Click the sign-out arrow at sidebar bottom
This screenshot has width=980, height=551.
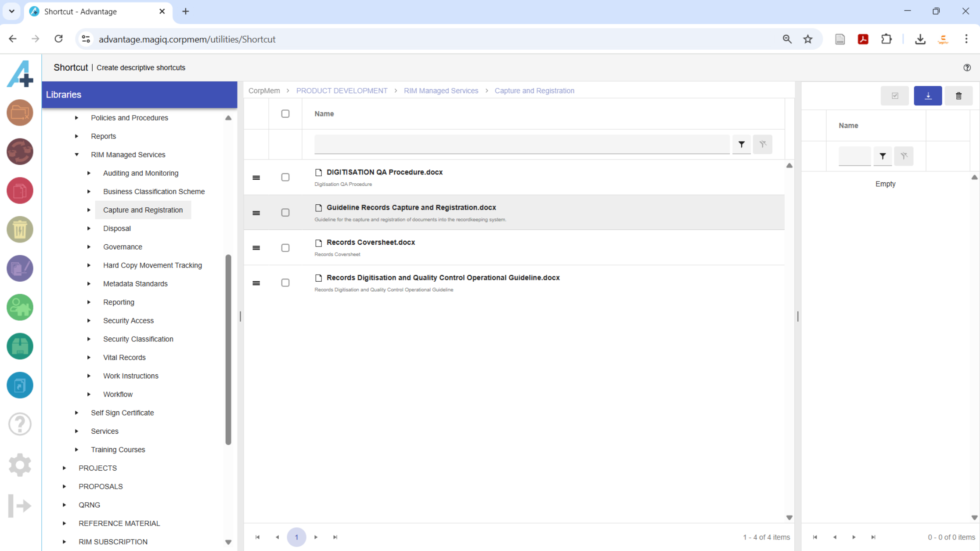(x=20, y=506)
